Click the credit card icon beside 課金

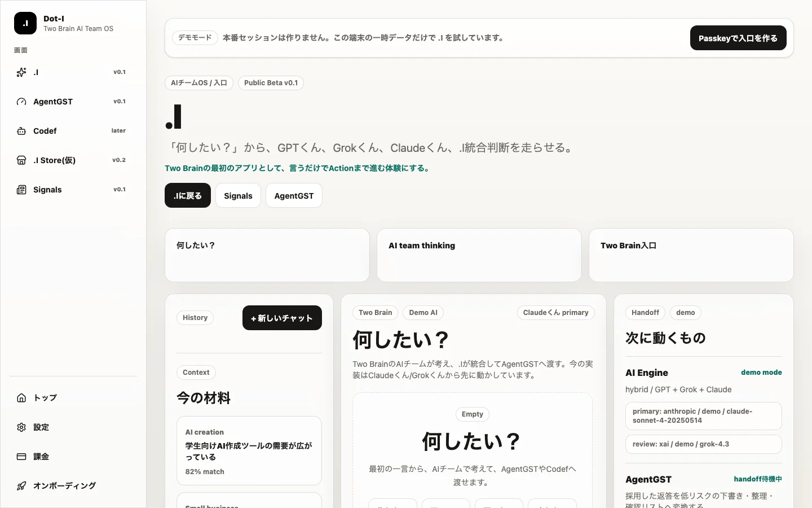coord(21,457)
